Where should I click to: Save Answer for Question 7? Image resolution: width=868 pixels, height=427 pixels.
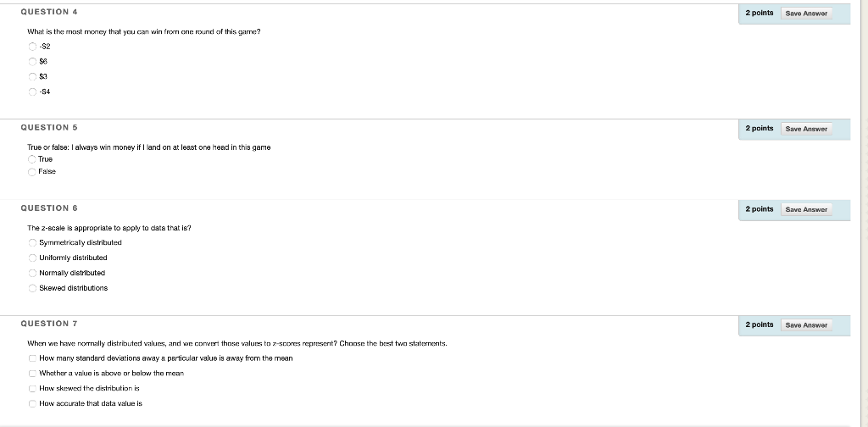pyautogui.click(x=806, y=325)
